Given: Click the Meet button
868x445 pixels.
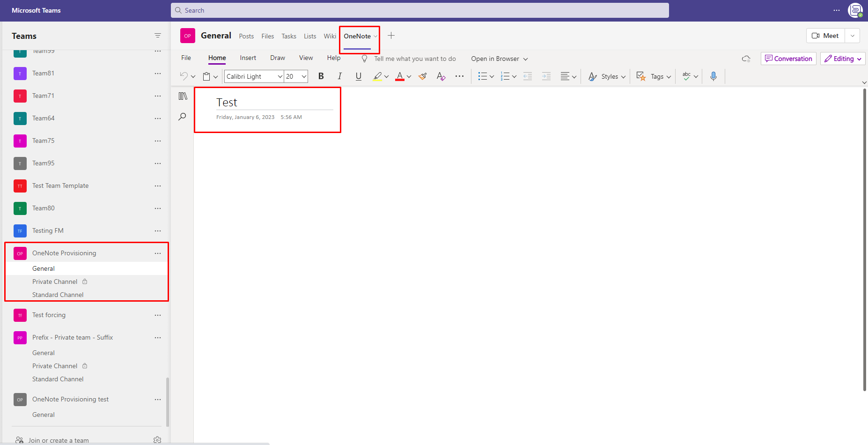Looking at the screenshot, I should tap(825, 36).
